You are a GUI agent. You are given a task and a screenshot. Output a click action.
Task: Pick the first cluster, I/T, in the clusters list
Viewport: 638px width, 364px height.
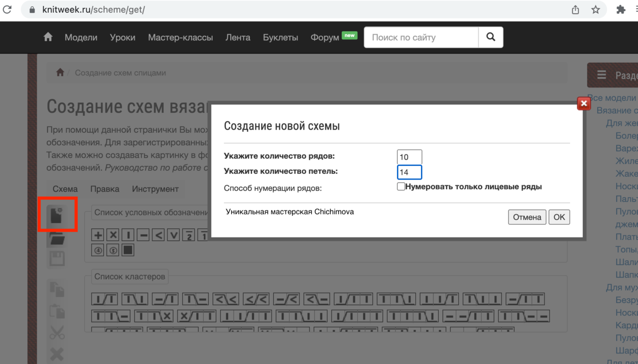(105, 299)
